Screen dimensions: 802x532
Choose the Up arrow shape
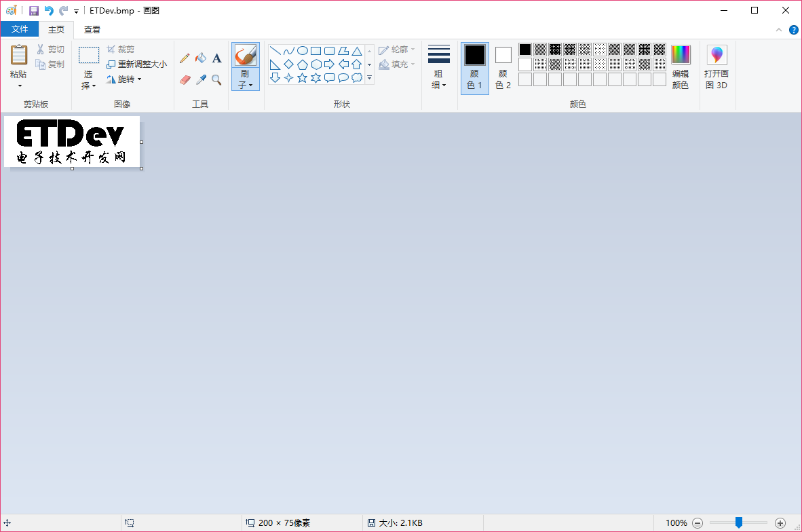click(357, 64)
